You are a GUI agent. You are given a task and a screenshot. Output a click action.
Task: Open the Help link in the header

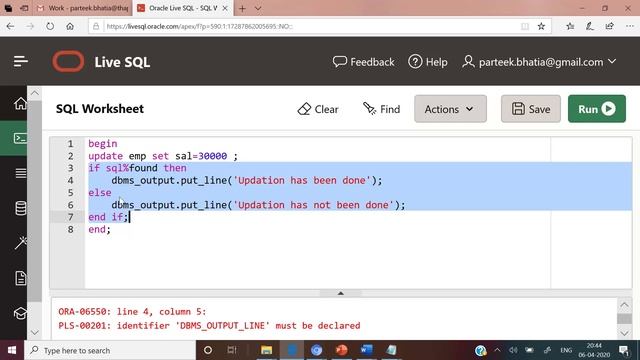[428, 62]
